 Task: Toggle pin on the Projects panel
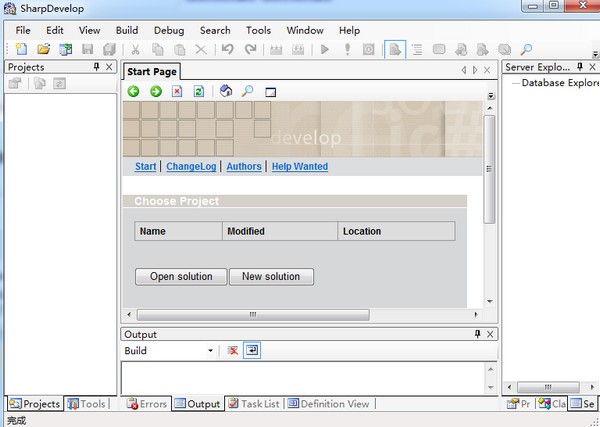point(96,67)
